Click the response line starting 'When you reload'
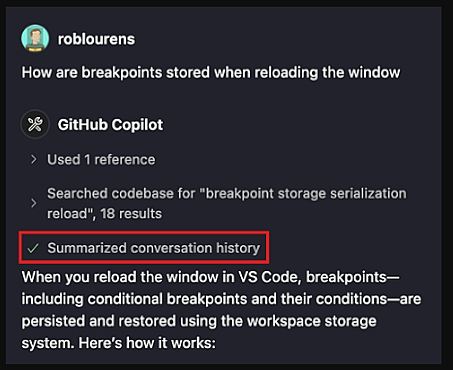 pyautogui.click(x=210, y=277)
